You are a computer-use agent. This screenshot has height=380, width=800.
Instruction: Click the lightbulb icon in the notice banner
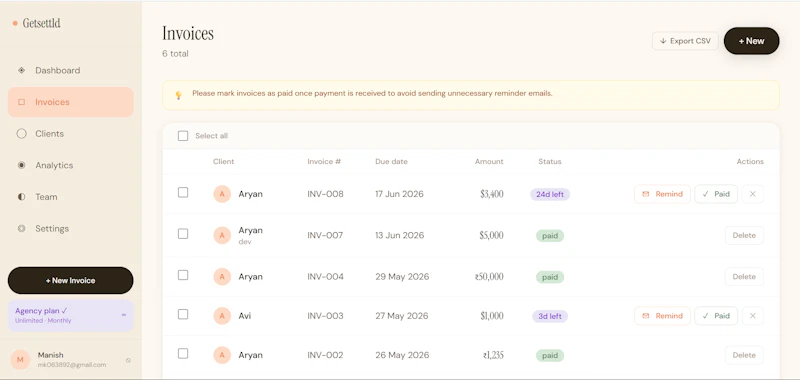point(179,95)
